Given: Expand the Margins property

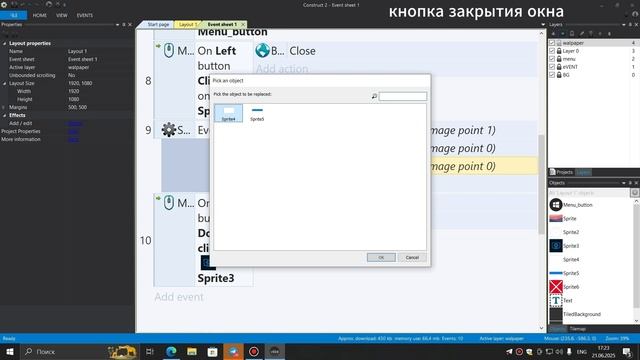Looking at the screenshot, I should 4,107.
